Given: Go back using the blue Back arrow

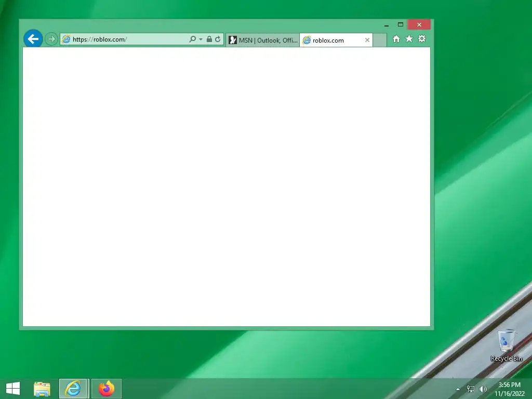Looking at the screenshot, I should click(x=33, y=38).
